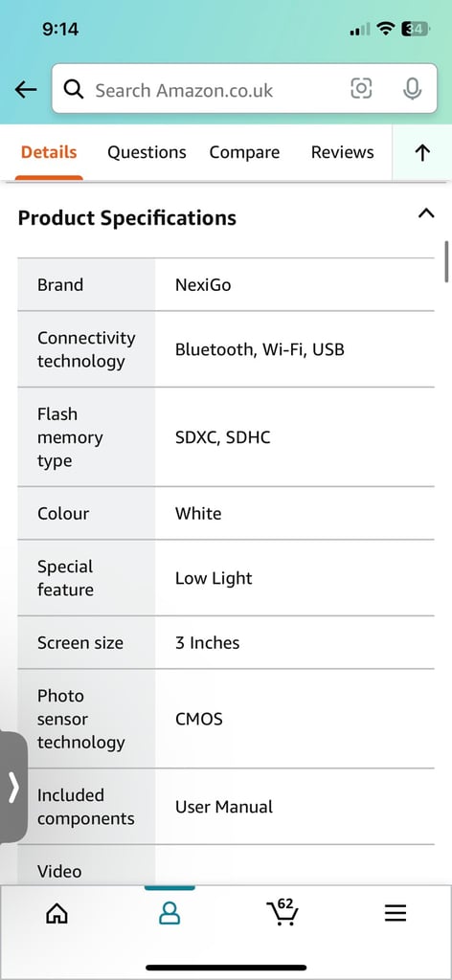Switch to the Questions tab
The width and height of the screenshot is (452, 980).
pos(147,152)
